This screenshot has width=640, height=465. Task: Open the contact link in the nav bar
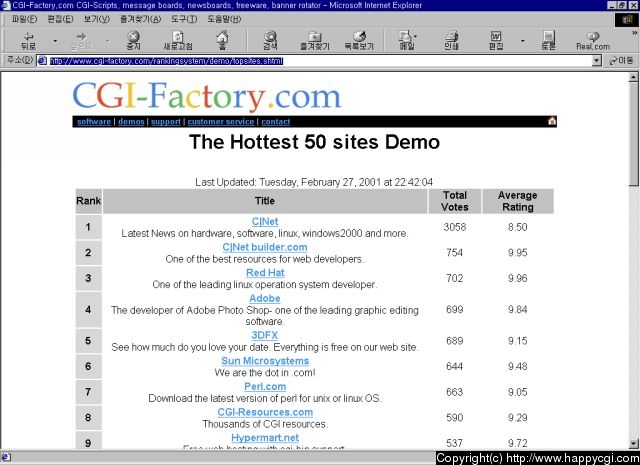click(x=276, y=121)
